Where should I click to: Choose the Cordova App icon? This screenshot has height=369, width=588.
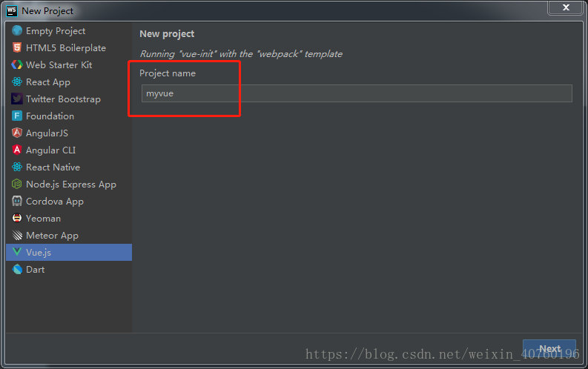tap(17, 201)
